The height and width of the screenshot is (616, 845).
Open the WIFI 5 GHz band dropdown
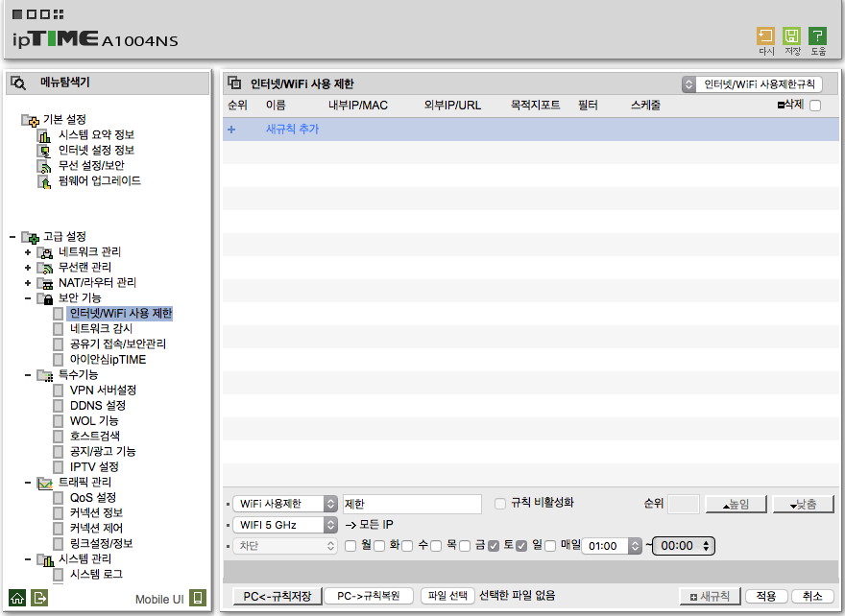pos(285,525)
